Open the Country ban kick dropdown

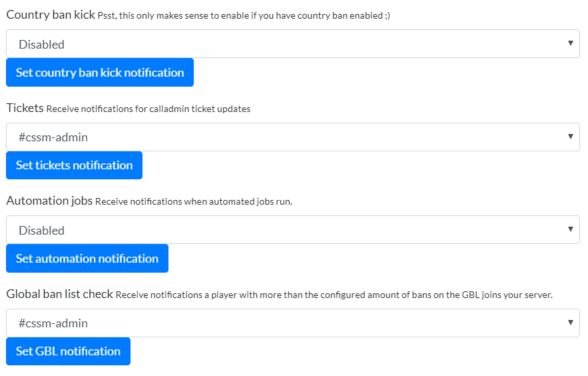[x=293, y=44]
